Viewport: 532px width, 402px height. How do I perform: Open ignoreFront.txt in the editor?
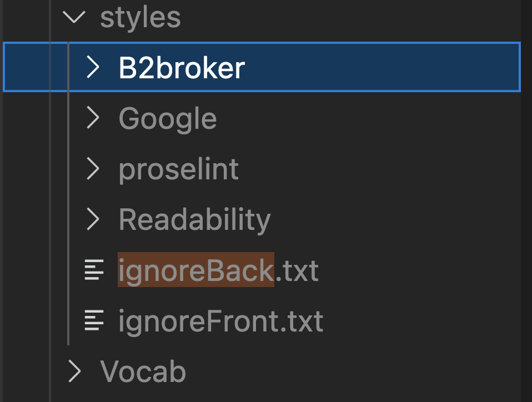pos(220,321)
